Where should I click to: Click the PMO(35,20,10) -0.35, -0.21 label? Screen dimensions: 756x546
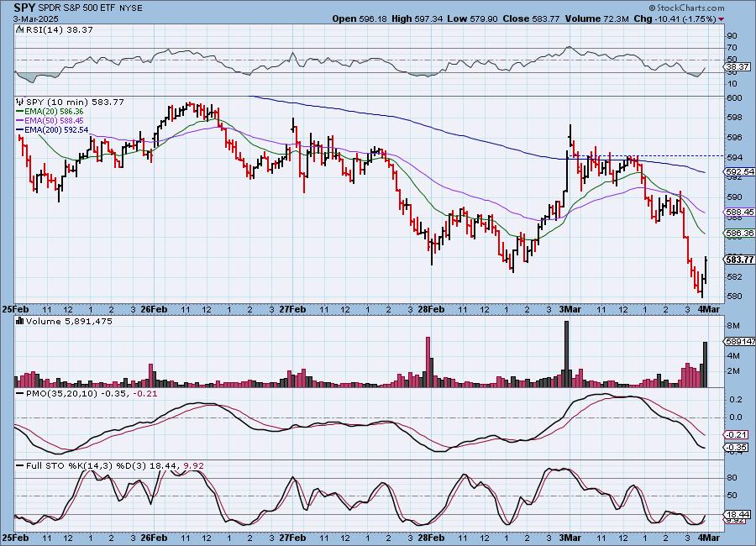point(91,394)
